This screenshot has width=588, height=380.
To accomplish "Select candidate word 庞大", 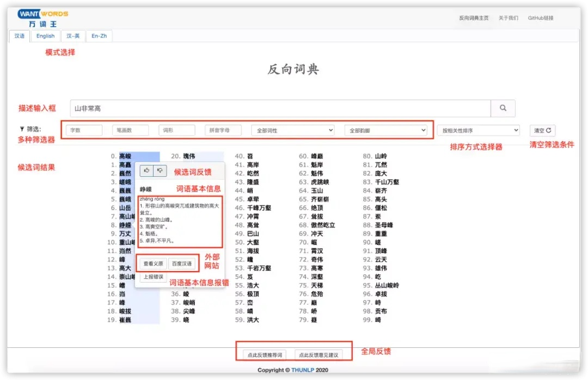I will pyautogui.click(x=381, y=173).
